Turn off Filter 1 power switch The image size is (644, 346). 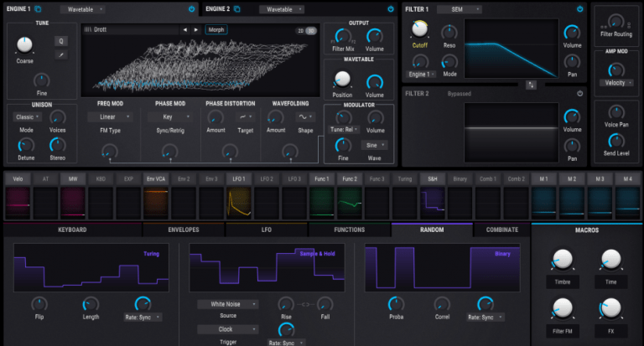coord(579,9)
